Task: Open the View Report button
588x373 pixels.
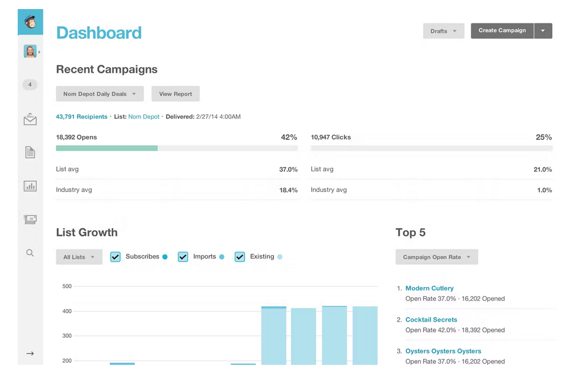Action: tap(175, 94)
